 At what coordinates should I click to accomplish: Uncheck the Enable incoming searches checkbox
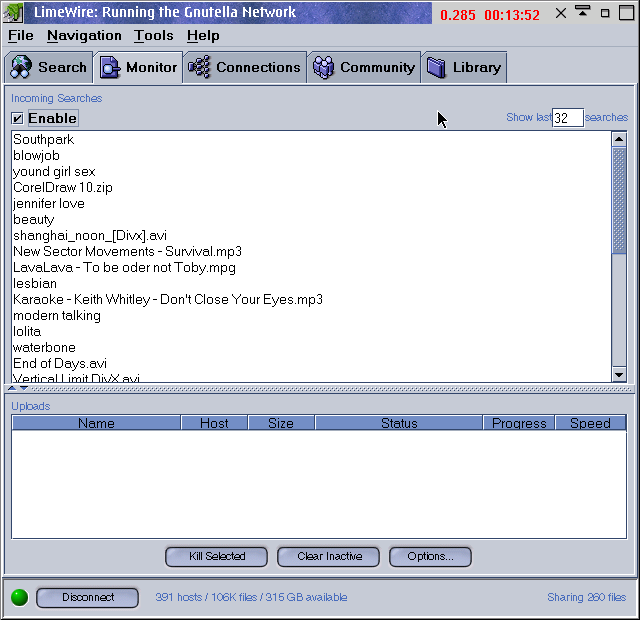[x=17, y=118]
